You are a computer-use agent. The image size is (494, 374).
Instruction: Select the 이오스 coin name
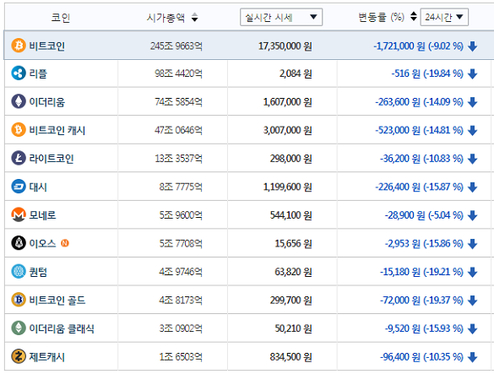[x=42, y=243]
